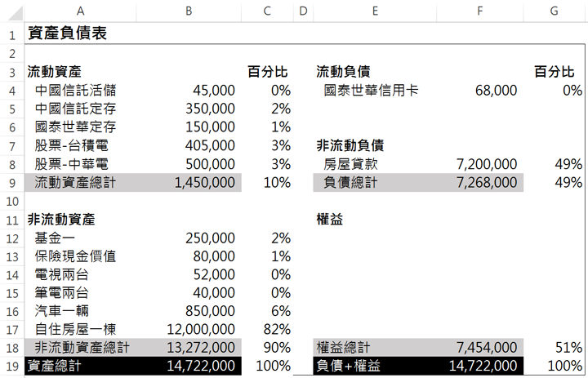Click the 82% percentage cell

[x=267, y=329]
